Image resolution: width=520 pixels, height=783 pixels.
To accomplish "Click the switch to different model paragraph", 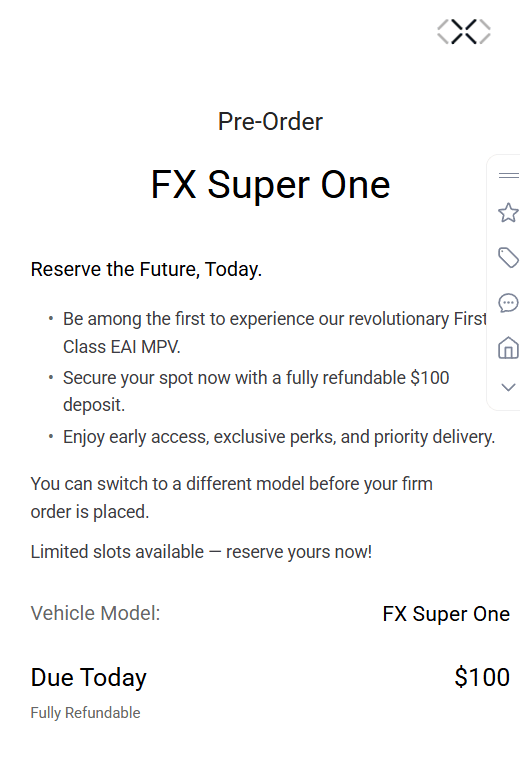I will pyautogui.click(x=231, y=497).
